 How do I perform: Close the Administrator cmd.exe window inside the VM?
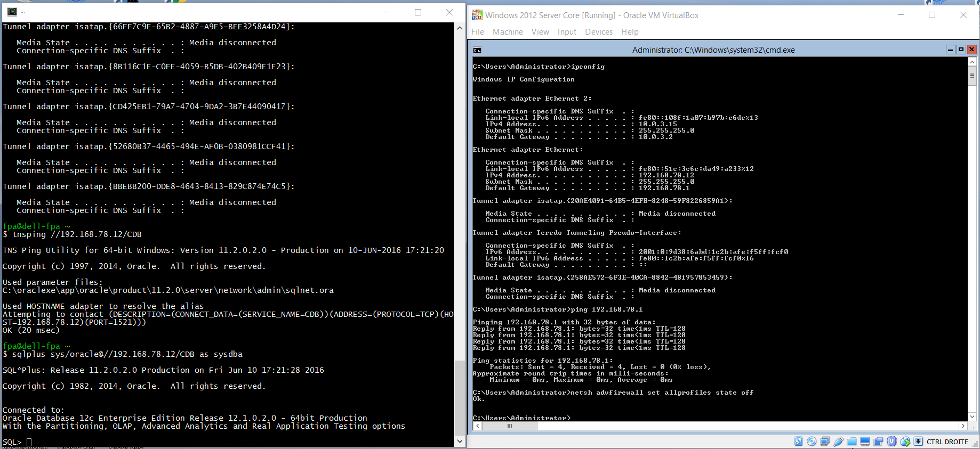[x=971, y=50]
